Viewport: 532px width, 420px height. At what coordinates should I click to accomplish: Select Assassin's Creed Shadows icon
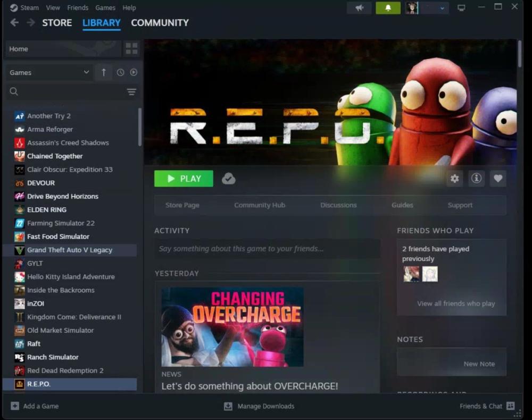(19, 142)
